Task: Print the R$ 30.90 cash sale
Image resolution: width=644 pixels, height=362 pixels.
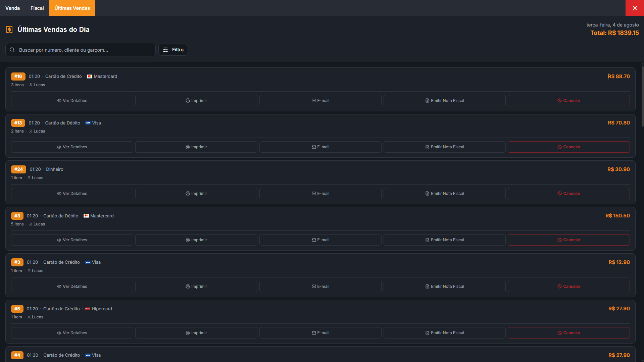Action: 196,194
